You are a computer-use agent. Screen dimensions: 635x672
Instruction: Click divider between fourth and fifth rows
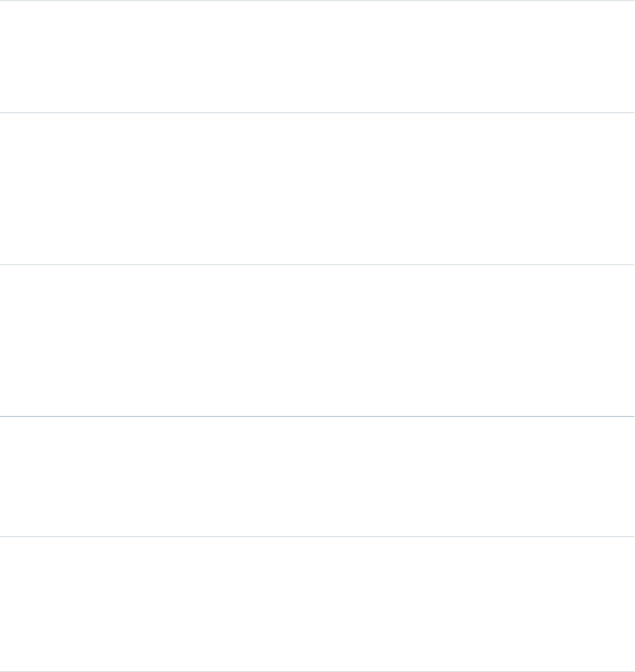317,537
